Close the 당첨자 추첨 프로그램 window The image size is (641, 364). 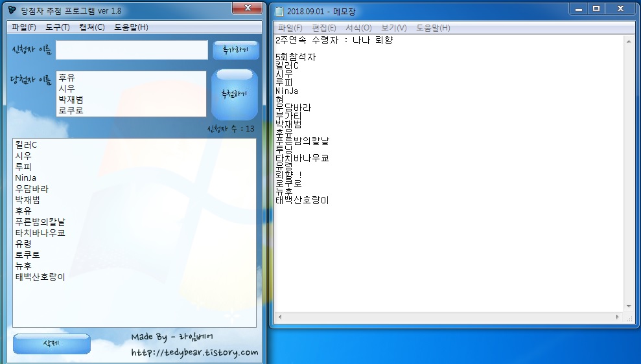247,8
